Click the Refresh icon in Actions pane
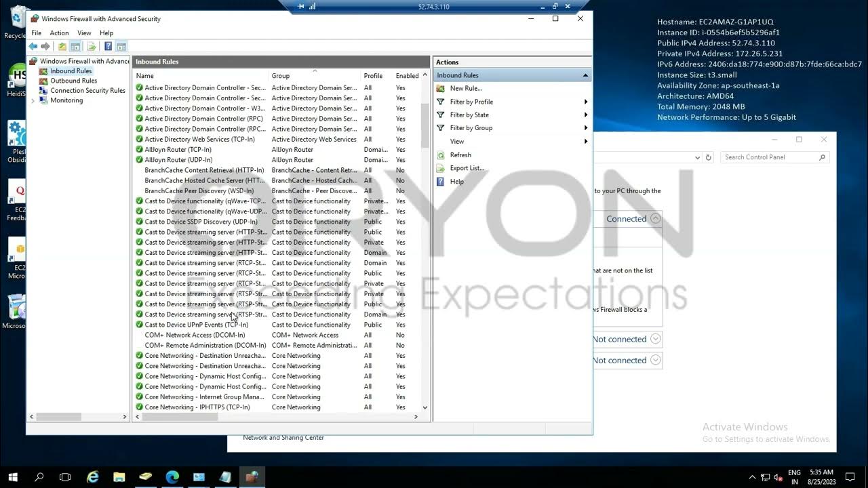Screen dimensions: 868x488 click(x=441, y=155)
